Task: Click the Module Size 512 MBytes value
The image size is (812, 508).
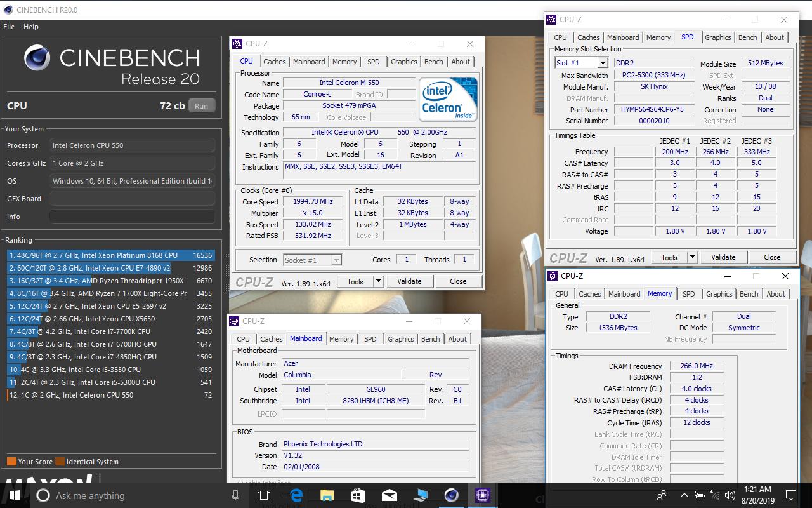Action: click(x=766, y=63)
